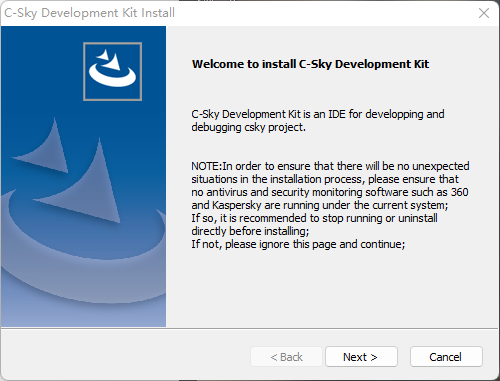Click the line starting 'NOTE:In order to ensure'

(x=330, y=166)
